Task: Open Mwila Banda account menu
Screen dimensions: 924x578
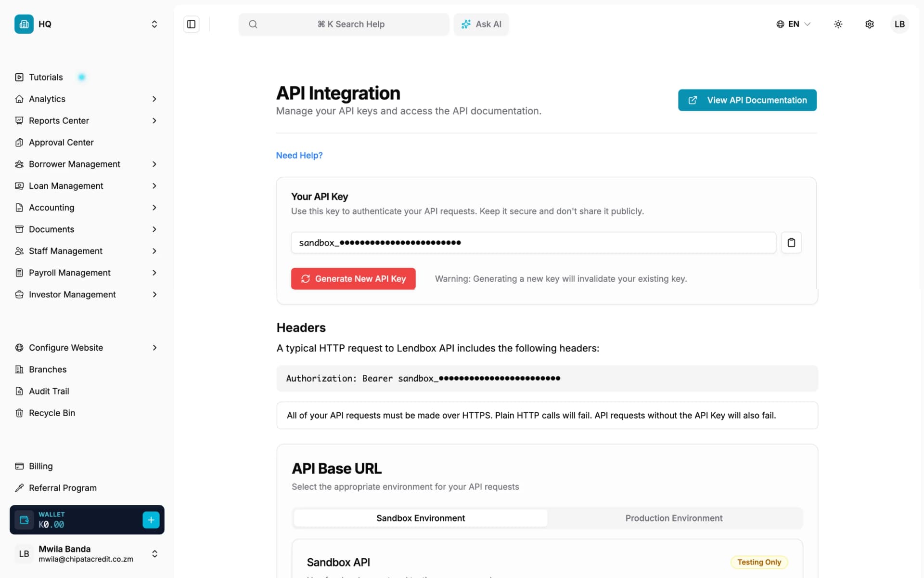Action: coord(87,554)
